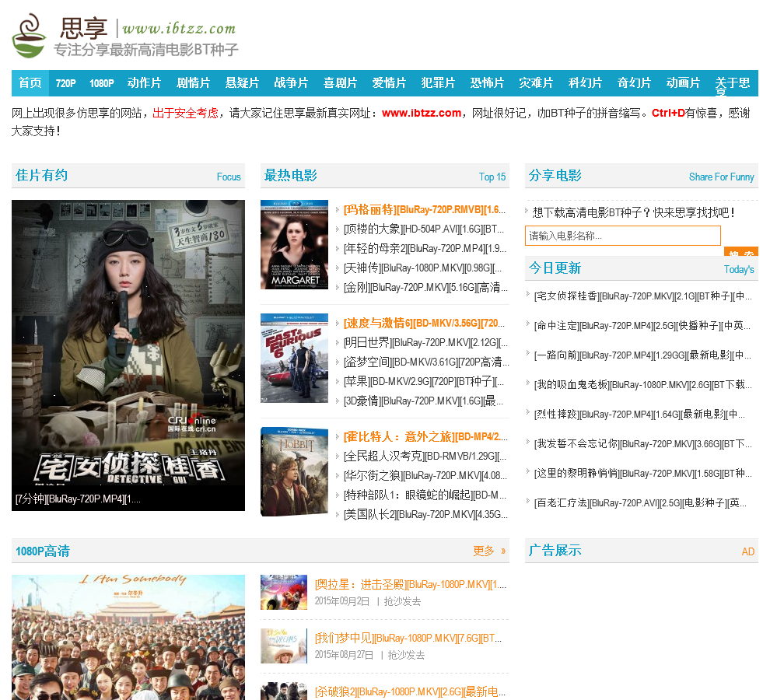The image size is (770, 700).
Task: Open 奥拉星：进击圣殿 thumbnail image
Action: (284, 593)
